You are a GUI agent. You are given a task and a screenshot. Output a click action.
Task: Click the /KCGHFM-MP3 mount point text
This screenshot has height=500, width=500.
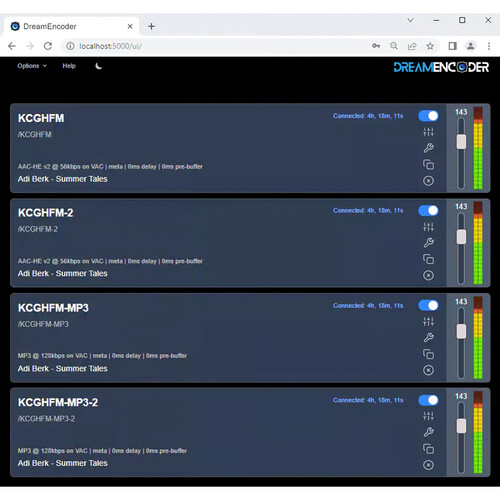[x=43, y=324]
